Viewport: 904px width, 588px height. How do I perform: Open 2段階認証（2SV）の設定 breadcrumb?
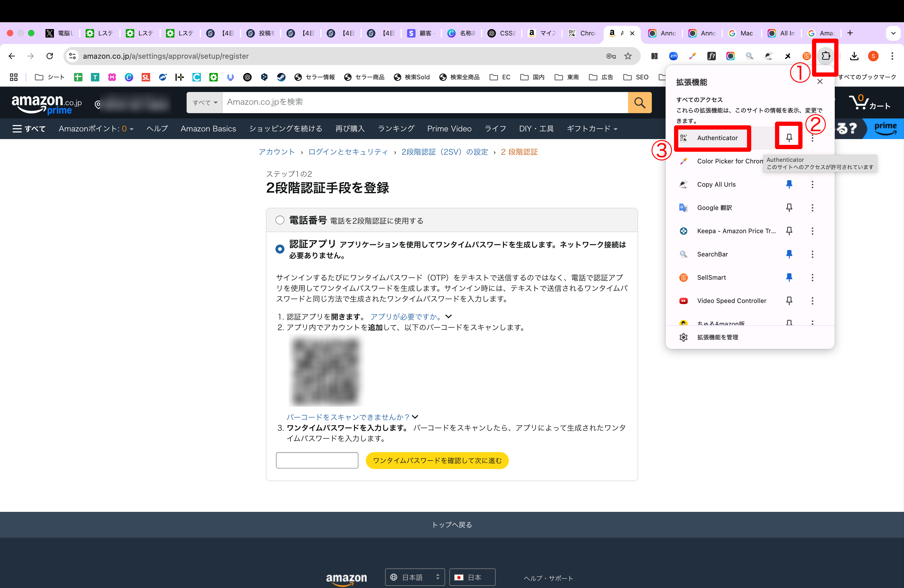444,152
